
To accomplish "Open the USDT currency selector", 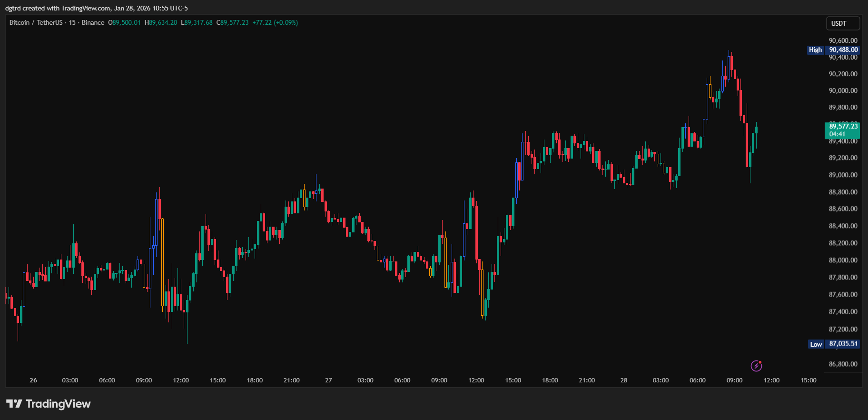I will pyautogui.click(x=843, y=23).
